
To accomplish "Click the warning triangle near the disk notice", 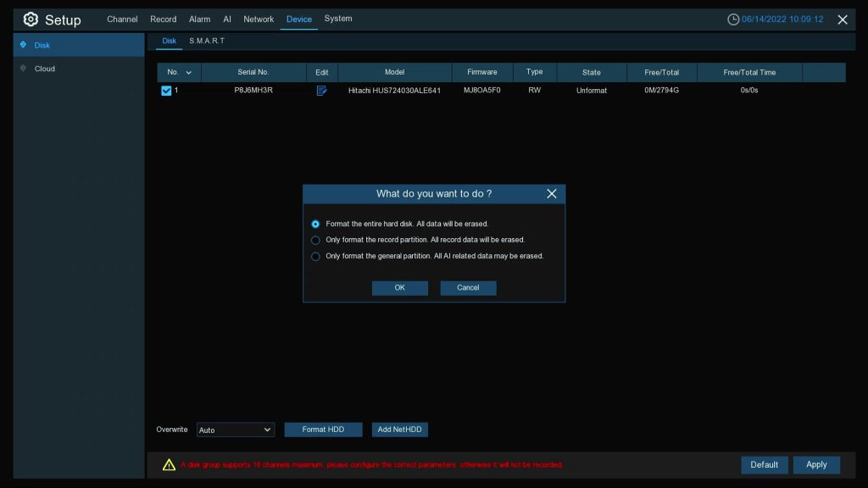I will coord(168,464).
